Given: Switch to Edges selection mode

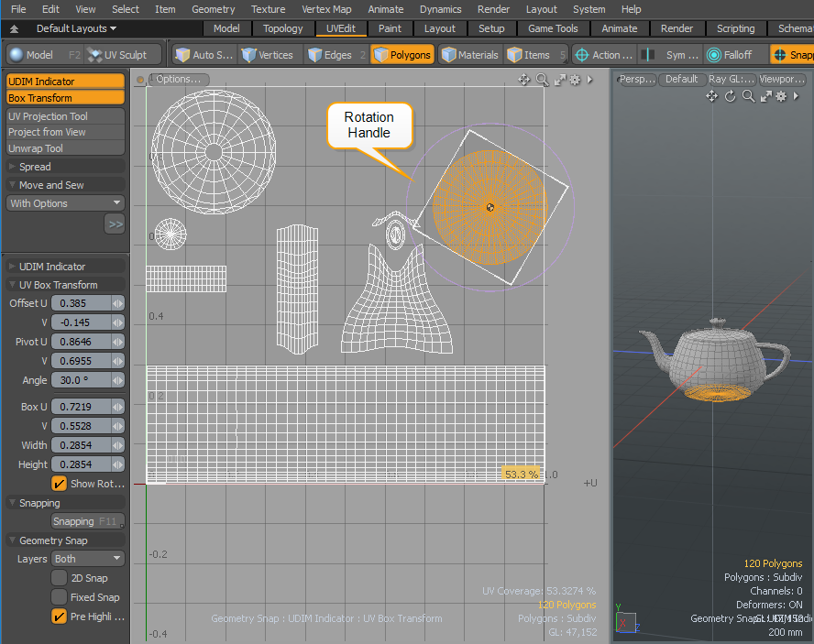Looking at the screenshot, I should (x=329, y=55).
